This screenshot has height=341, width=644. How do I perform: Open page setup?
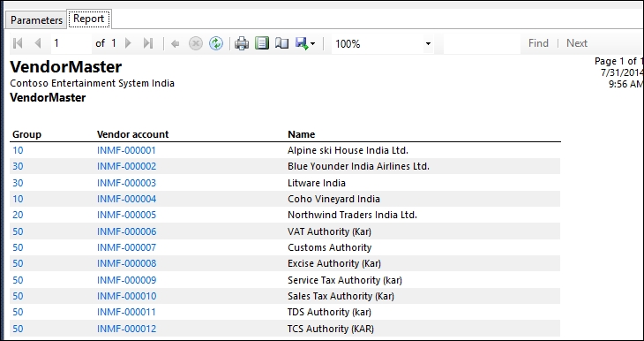[281, 43]
